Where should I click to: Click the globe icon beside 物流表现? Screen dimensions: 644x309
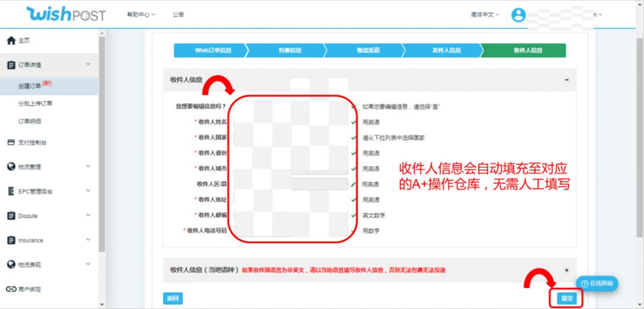click(x=11, y=265)
